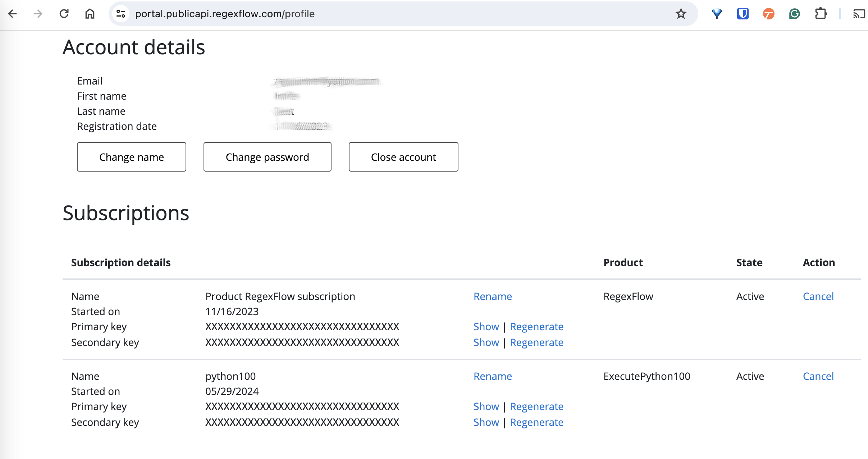Show the RegexFlow primary key
The height and width of the screenshot is (459, 868).
pos(486,327)
